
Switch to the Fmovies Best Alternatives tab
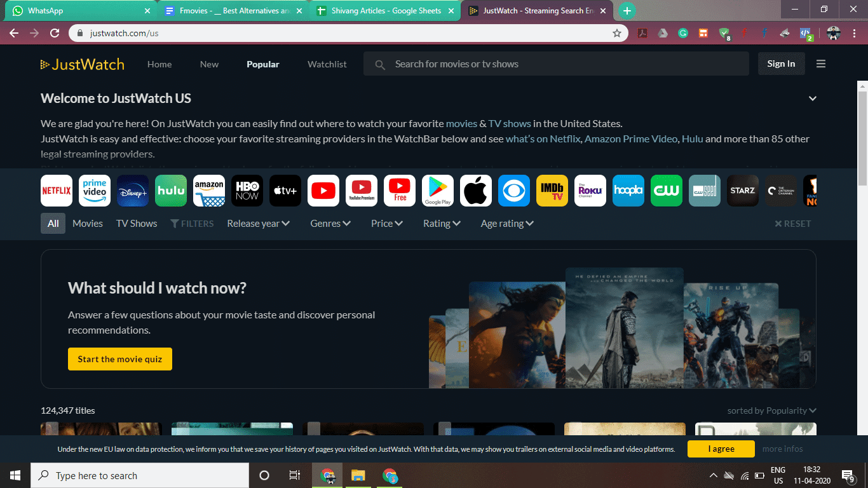(233, 11)
